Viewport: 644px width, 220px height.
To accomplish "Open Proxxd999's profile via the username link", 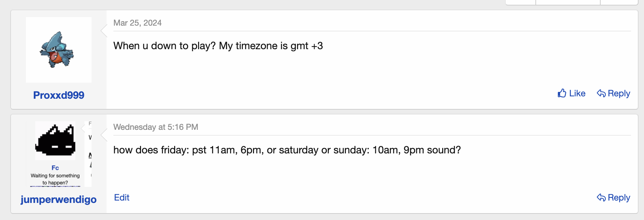I will [58, 95].
